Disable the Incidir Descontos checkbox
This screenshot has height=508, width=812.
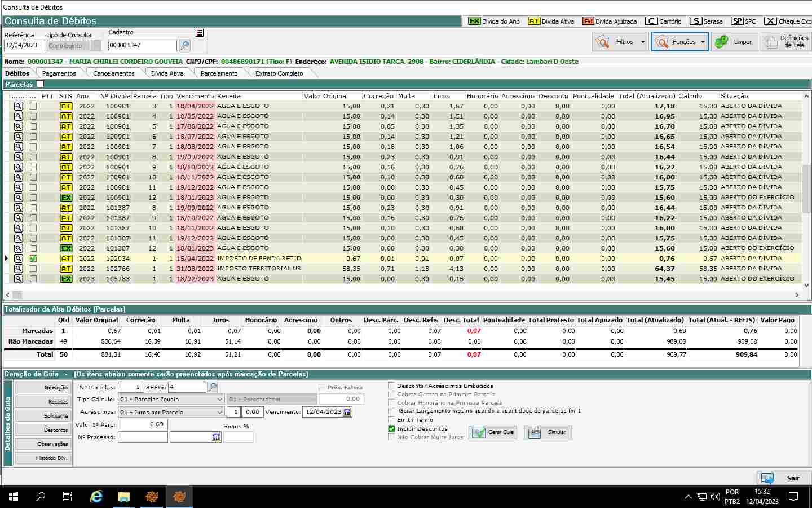391,429
